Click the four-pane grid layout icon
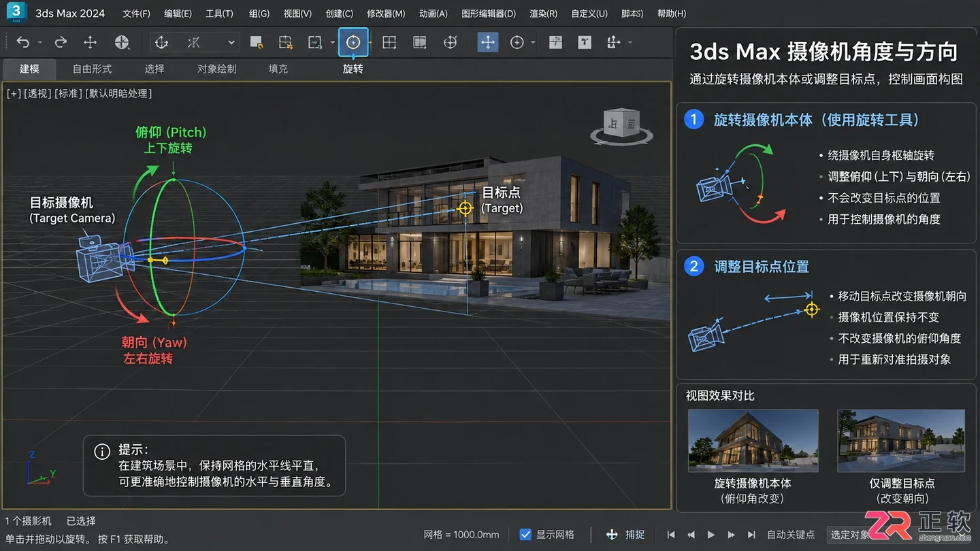980x551 pixels. pos(389,42)
